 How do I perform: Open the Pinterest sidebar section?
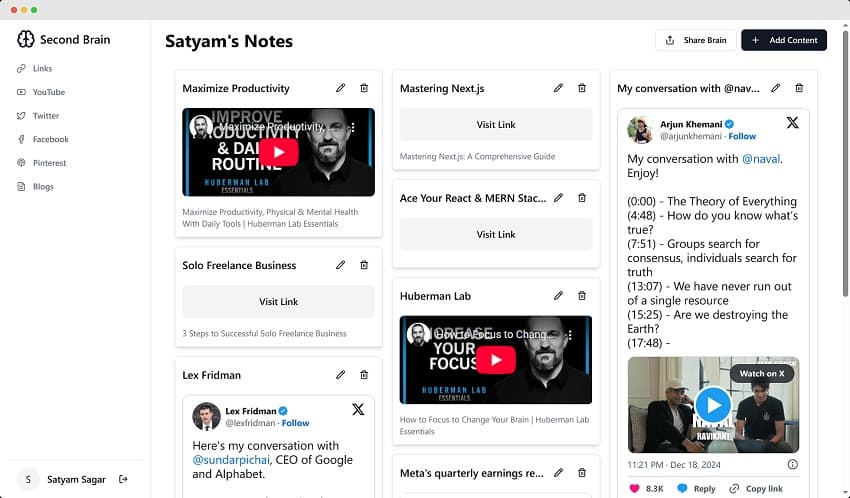[42, 163]
